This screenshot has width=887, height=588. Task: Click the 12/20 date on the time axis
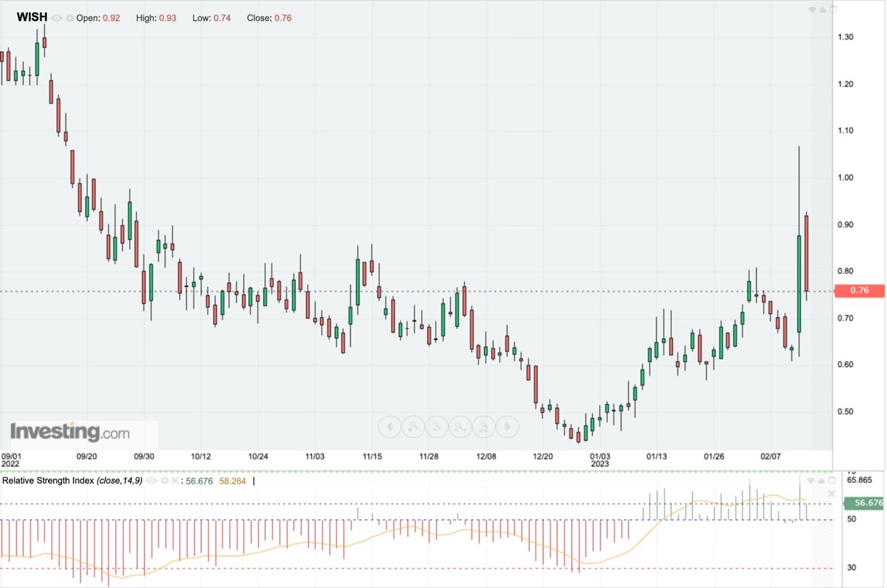point(543,456)
